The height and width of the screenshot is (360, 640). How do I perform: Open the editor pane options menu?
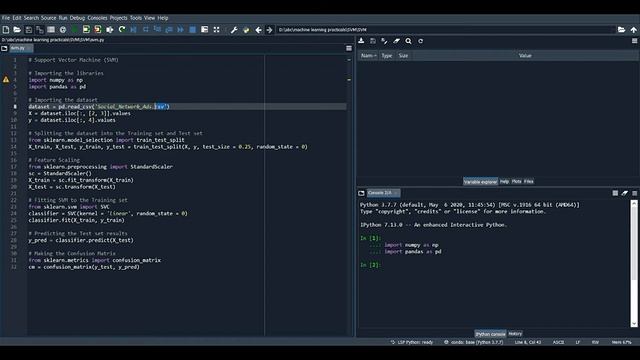[x=349, y=48]
